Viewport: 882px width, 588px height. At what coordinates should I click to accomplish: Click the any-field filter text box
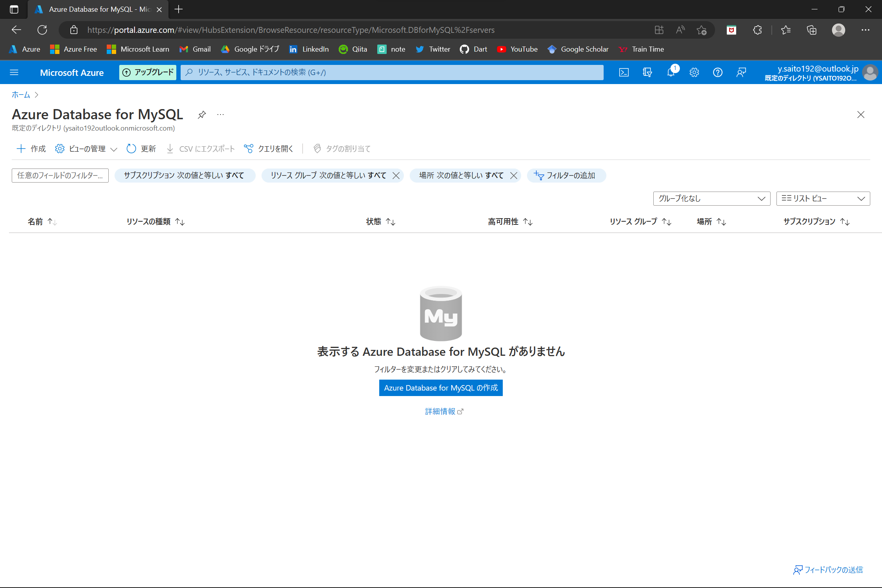[60, 176]
